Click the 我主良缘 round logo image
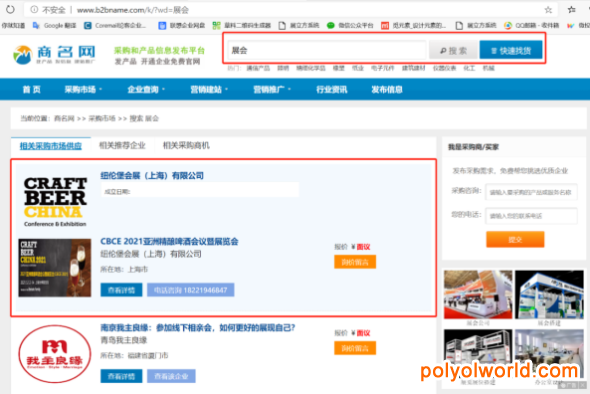 (55, 354)
